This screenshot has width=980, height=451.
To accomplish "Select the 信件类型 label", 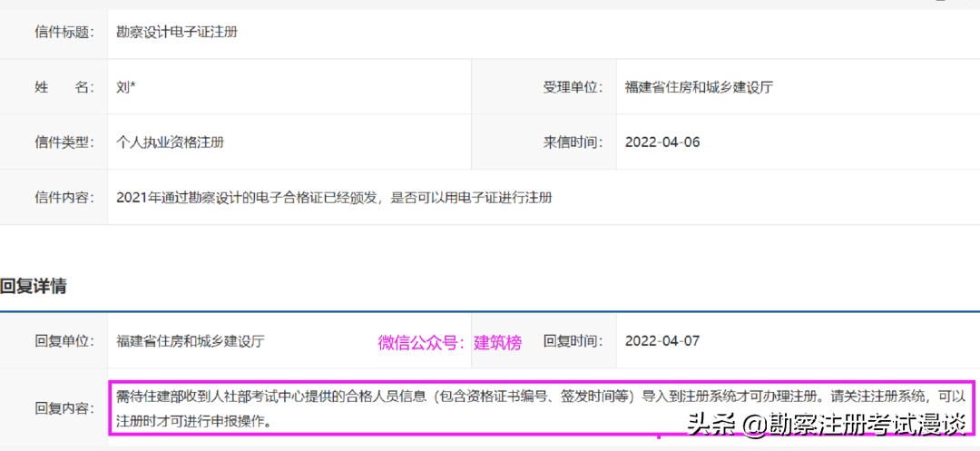I will [x=64, y=142].
